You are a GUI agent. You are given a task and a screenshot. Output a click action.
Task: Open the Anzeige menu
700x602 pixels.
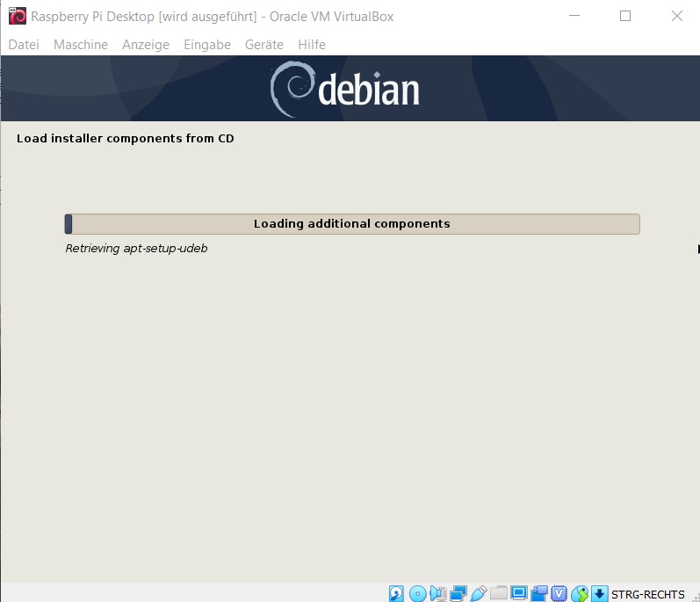146,45
